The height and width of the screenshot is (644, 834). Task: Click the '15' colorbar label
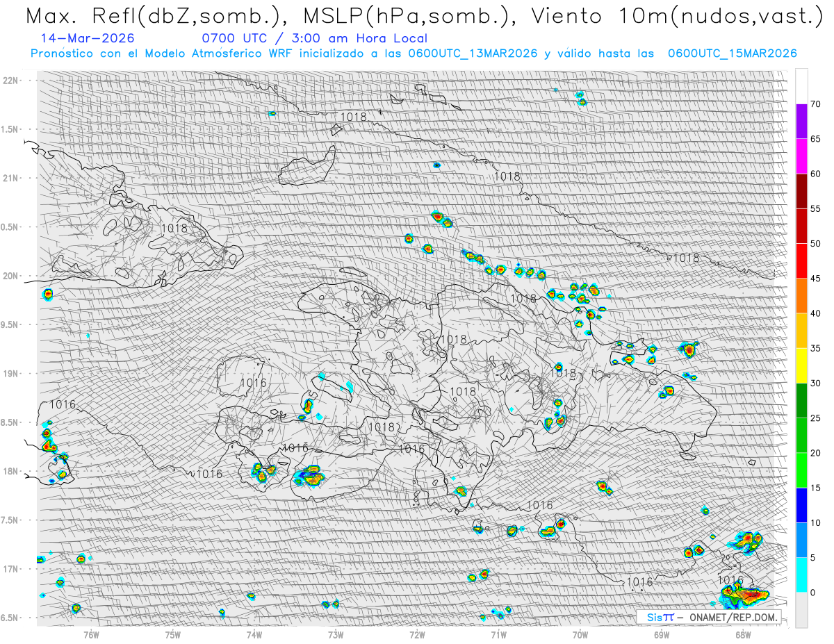816,488
